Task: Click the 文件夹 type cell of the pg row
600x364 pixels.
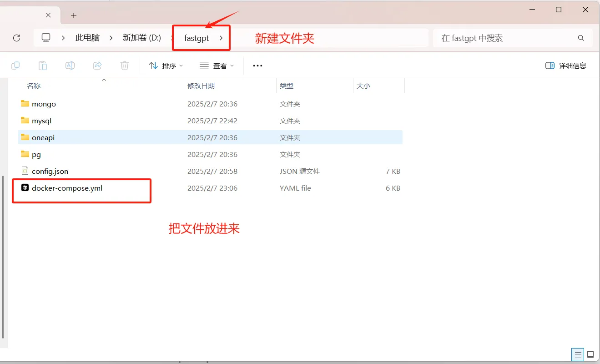Action: tap(290, 154)
